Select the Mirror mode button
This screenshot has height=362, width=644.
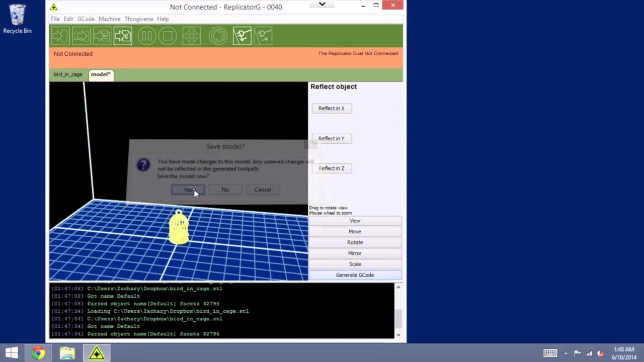pyautogui.click(x=355, y=253)
